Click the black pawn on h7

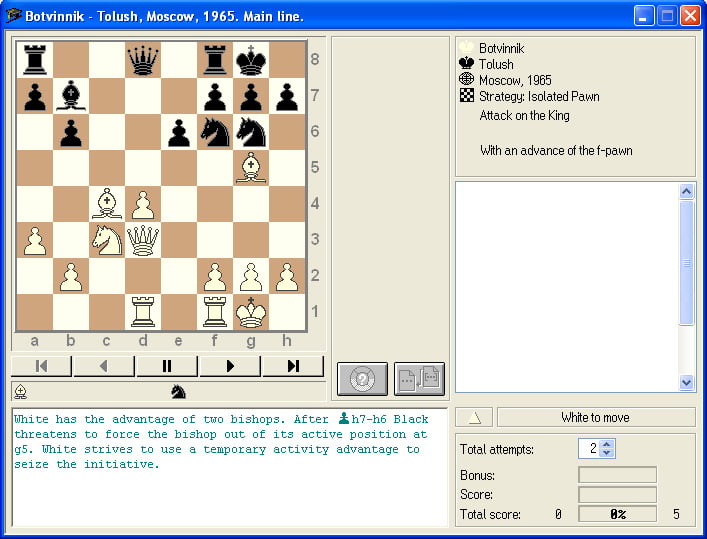coord(287,95)
